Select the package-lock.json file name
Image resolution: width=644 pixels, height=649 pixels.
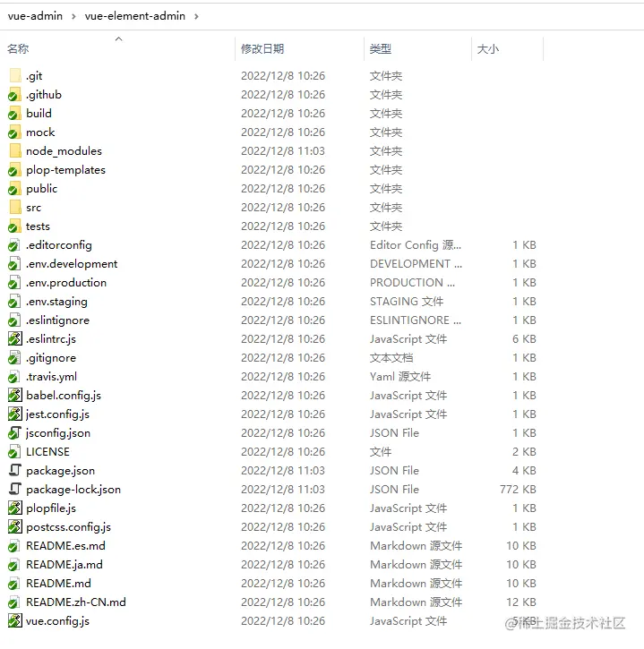coord(73,490)
